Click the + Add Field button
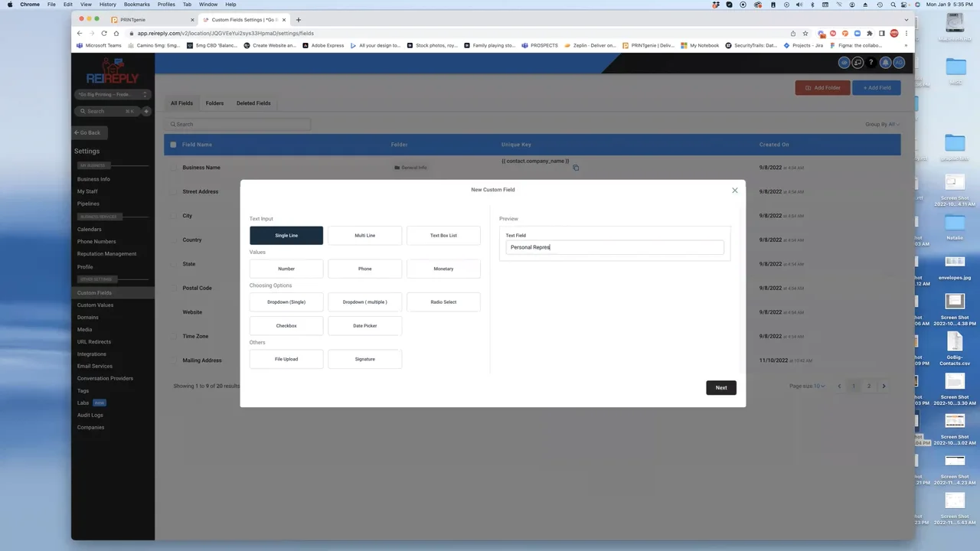Image resolution: width=980 pixels, height=551 pixels. point(877,88)
